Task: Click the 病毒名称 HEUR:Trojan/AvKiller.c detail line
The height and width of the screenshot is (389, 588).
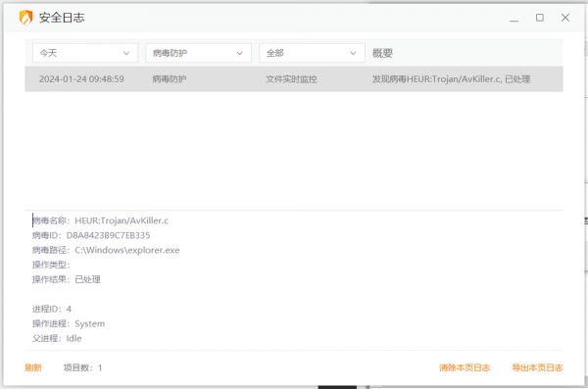Action: point(100,220)
